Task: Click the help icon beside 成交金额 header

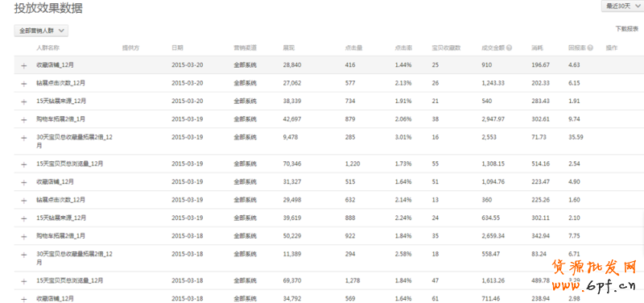Action: coord(509,48)
